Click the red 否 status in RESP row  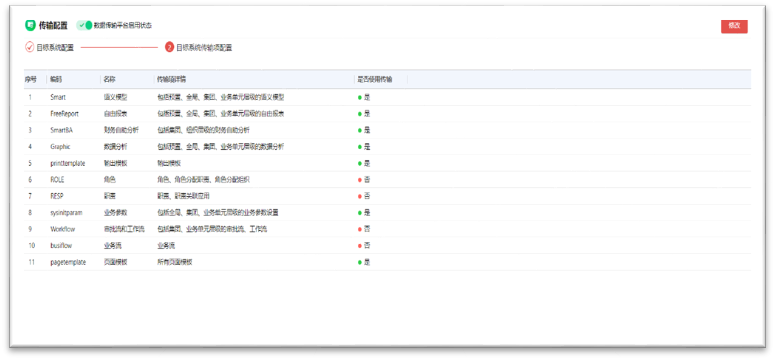click(x=364, y=196)
